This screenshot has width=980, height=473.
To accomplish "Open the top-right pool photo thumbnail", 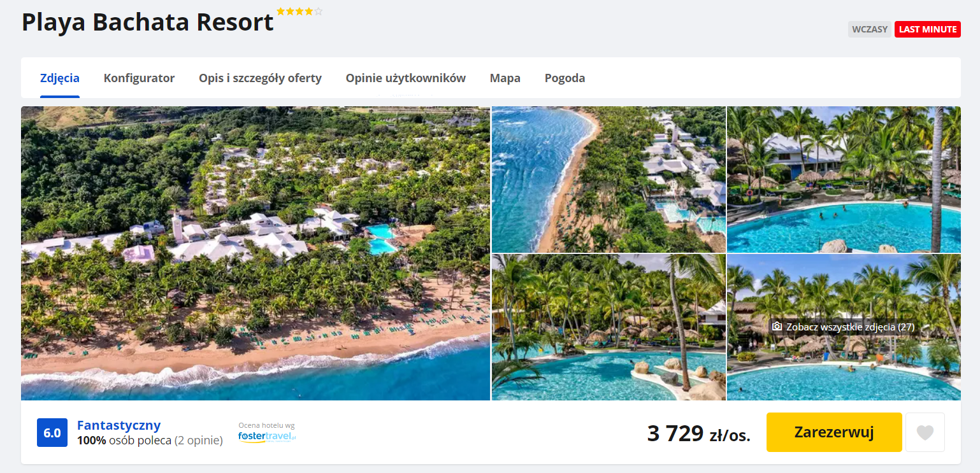I will [x=844, y=180].
